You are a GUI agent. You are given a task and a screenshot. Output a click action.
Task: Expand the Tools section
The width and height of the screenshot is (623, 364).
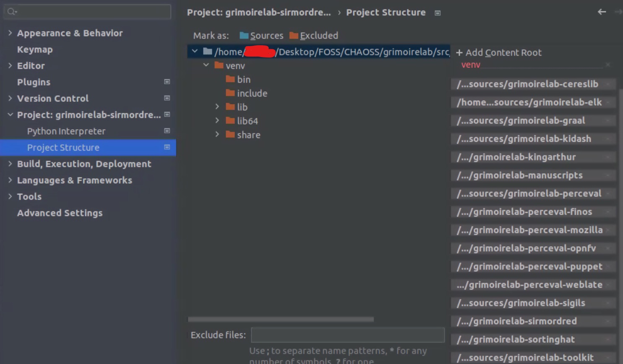[x=10, y=196]
